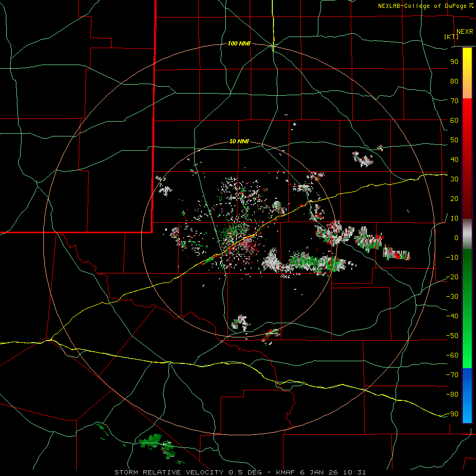The image size is (476, 476).
Task: Click the 10:31 timestamp in the caption
Action: [354, 472]
